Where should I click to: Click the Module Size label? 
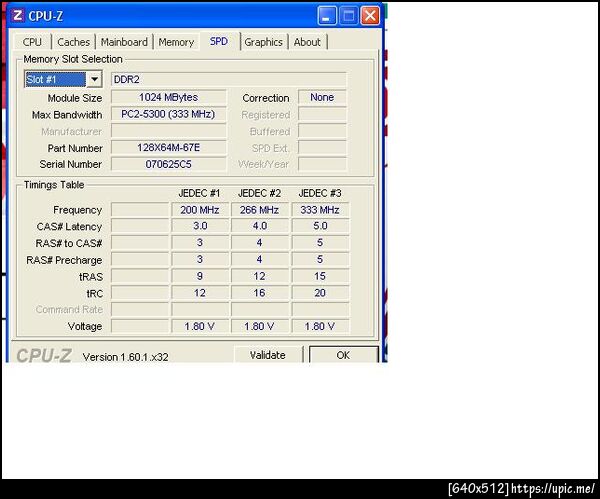click(75, 98)
